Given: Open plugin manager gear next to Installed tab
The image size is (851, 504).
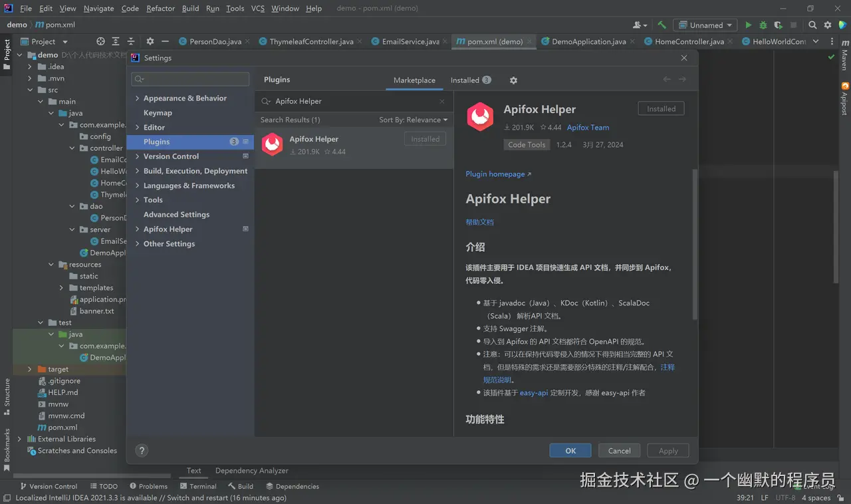Looking at the screenshot, I should tap(513, 80).
